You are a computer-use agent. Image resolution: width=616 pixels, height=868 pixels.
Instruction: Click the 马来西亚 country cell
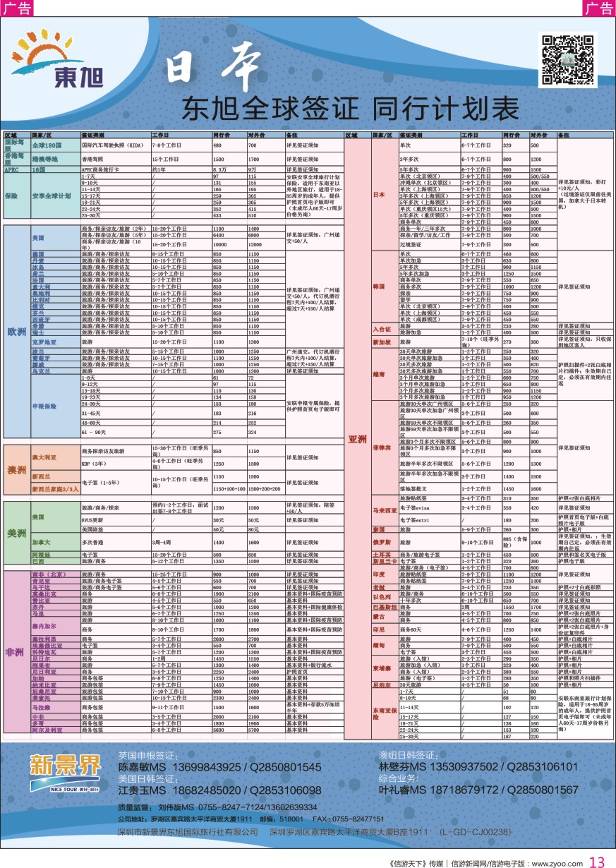click(385, 509)
